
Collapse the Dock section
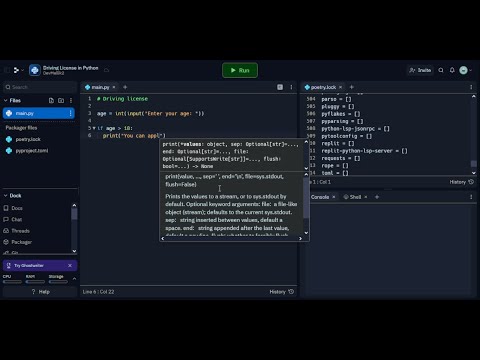tap(5, 196)
